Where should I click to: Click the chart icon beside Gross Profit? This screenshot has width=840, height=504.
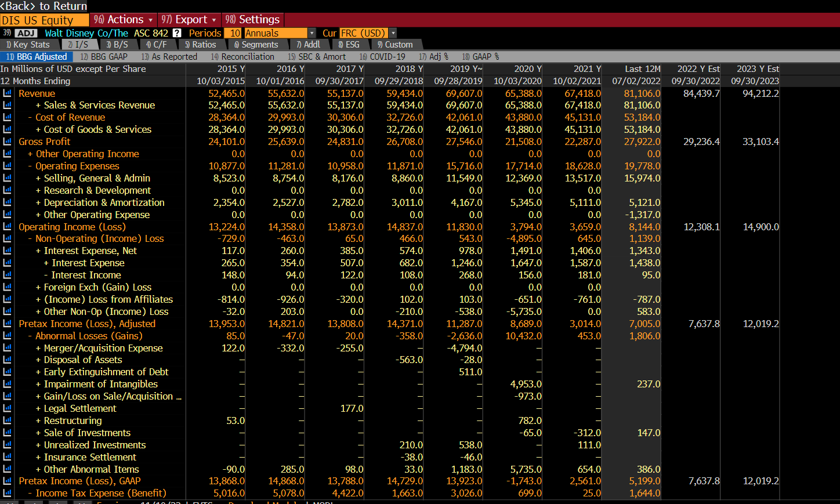[7, 142]
